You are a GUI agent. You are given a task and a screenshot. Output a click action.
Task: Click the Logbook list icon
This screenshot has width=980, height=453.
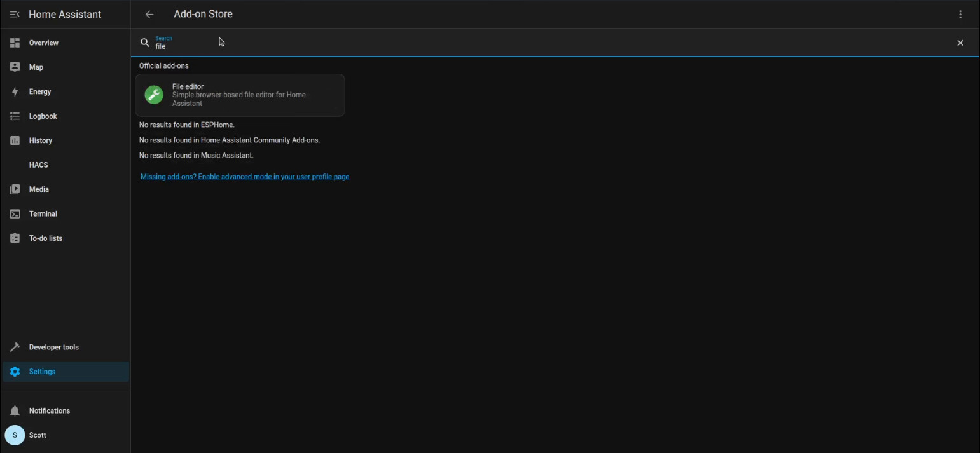tap(15, 116)
